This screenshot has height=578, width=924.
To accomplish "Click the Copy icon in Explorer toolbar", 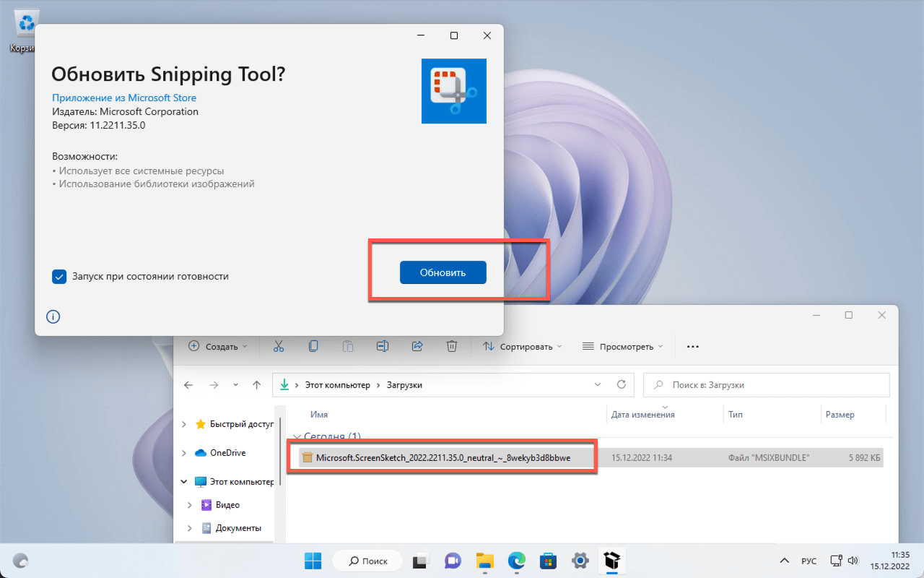I will point(313,346).
